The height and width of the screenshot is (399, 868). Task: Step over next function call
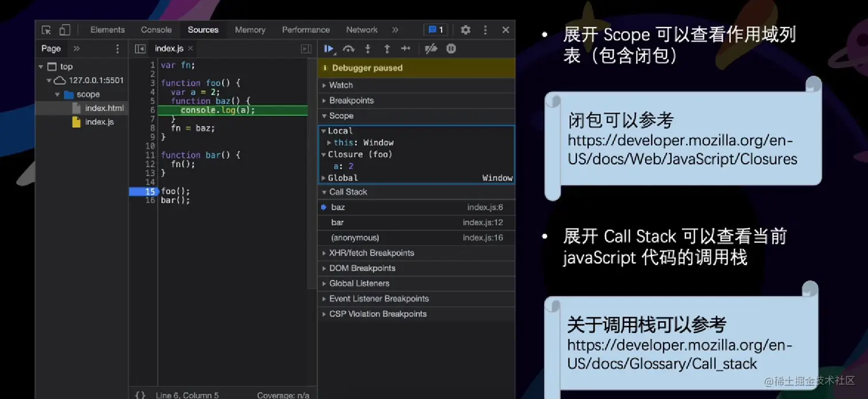click(x=348, y=49)
